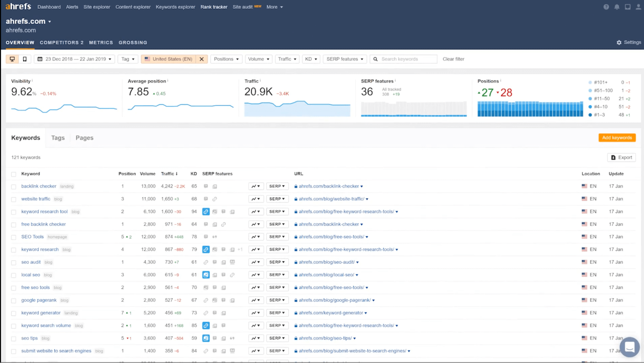Open chart button for SEO Tools row
The image size is (644, 363).
point(256,237)
